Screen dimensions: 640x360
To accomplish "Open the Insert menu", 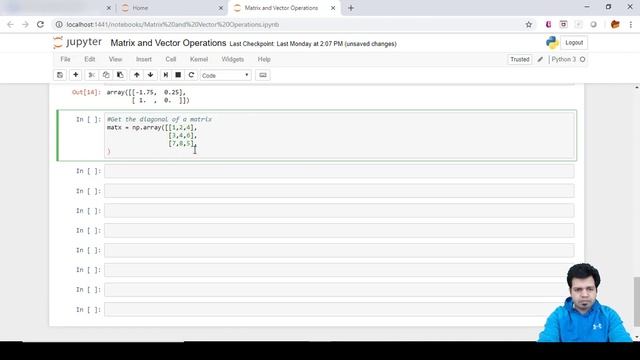I will pos(144,60).
